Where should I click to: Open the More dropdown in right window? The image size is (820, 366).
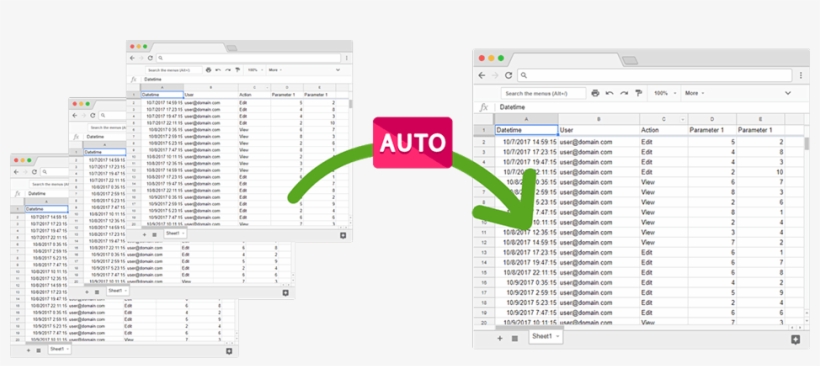click(694, 93)
